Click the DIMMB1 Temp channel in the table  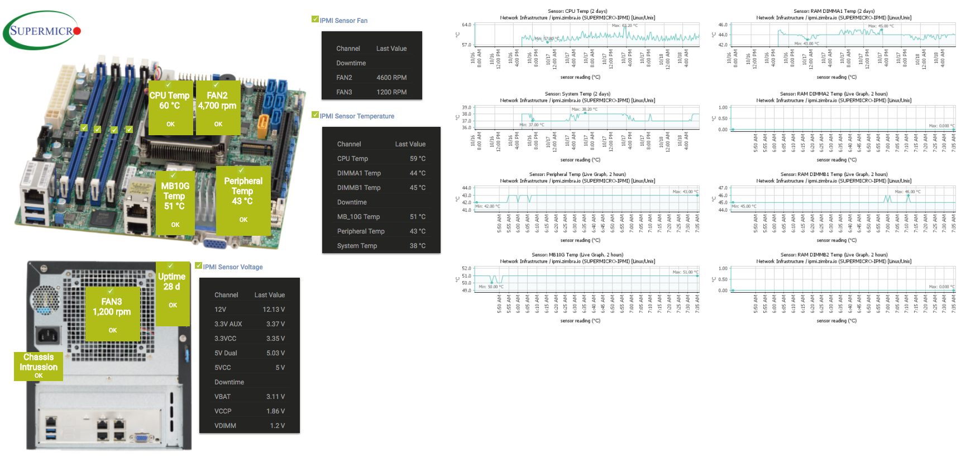359,188
